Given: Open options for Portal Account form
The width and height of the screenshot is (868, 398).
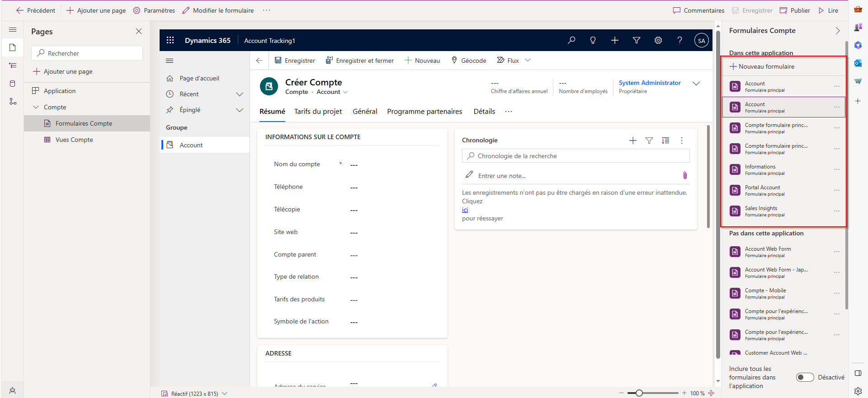Looking at the screenshot, I should (x=837, y=190).
